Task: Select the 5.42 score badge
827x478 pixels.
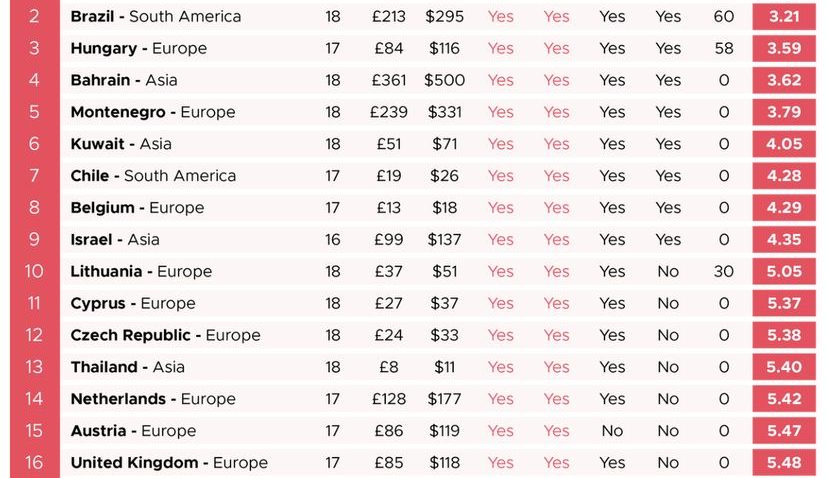Action: click(784, 399)
